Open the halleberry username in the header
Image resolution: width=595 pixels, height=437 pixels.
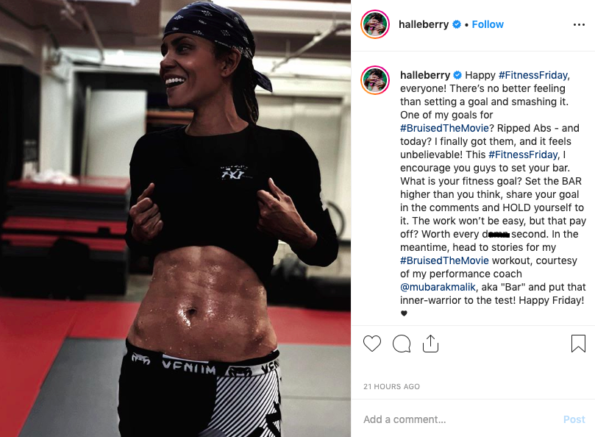423,24
